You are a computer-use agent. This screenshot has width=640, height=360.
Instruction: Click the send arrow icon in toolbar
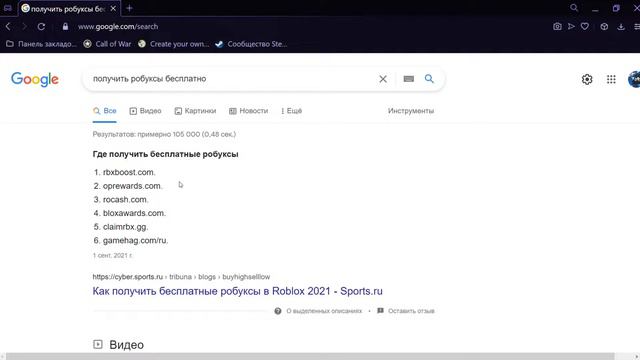coord(571,27)
